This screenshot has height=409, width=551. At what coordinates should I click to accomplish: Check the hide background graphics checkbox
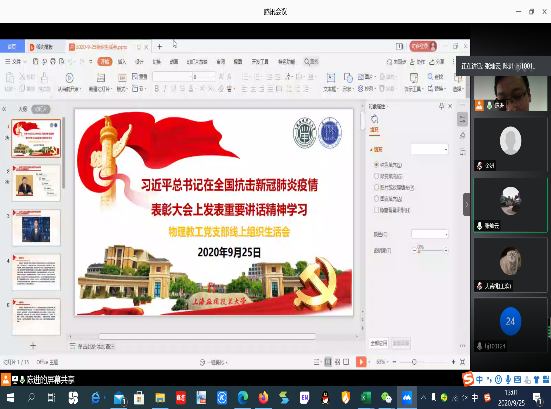coord(376,210)
